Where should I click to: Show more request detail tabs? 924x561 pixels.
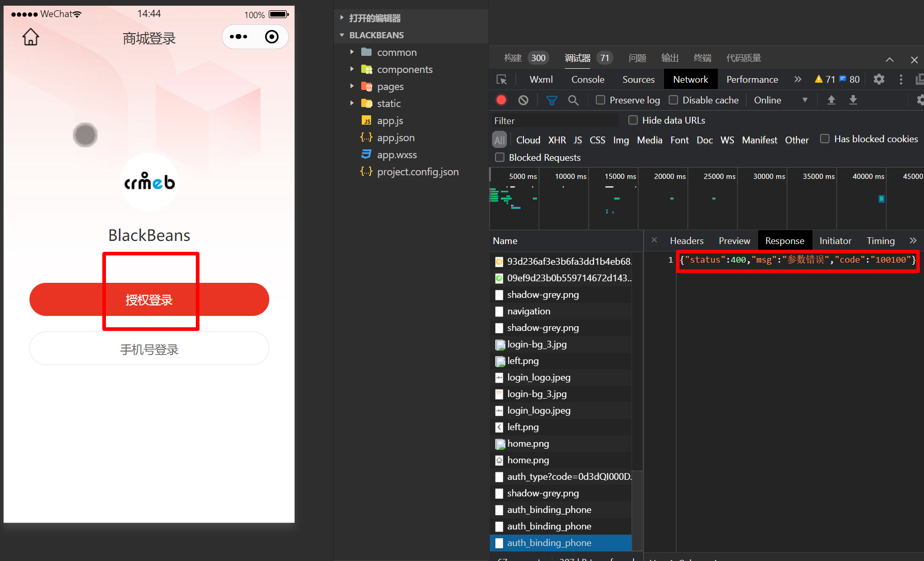[913, 240]
